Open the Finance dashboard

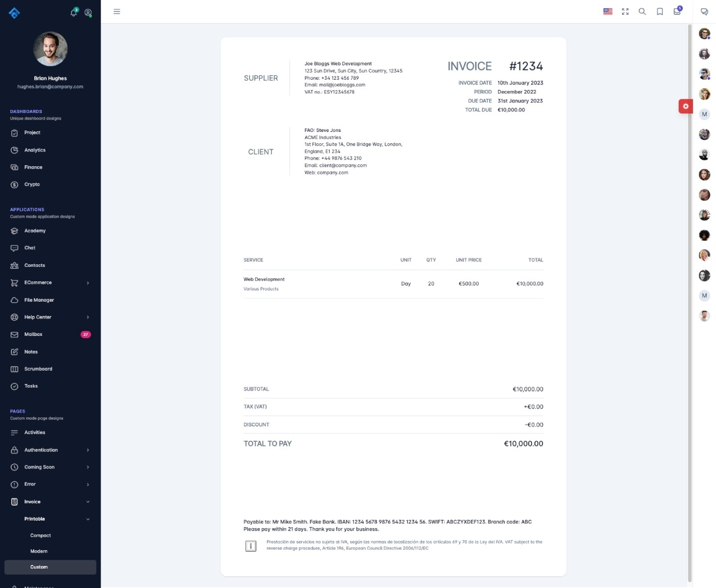coord(33,167)
